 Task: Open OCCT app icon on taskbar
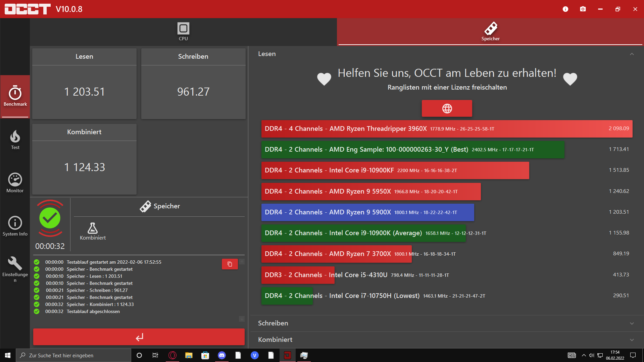(x=287, y=355)
